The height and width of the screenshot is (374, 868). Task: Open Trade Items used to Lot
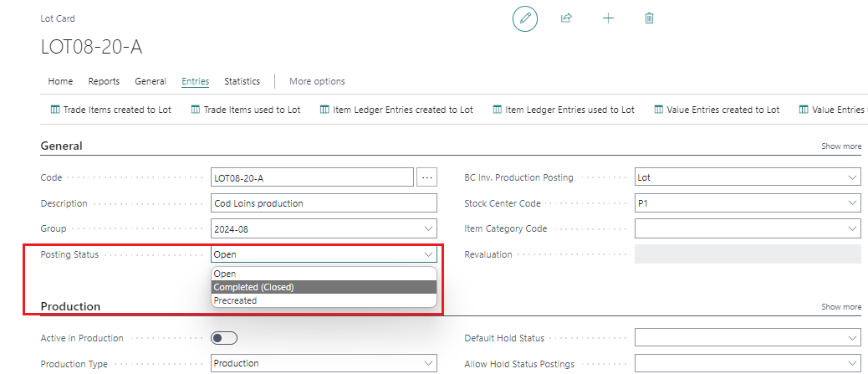click(245, 110)
